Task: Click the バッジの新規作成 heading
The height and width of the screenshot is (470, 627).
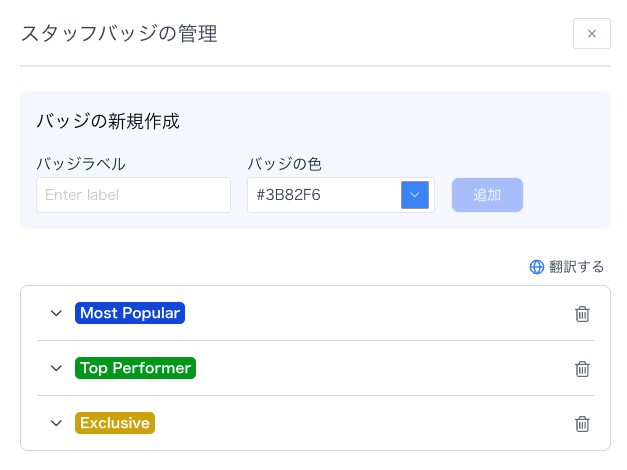Action: 108,122
